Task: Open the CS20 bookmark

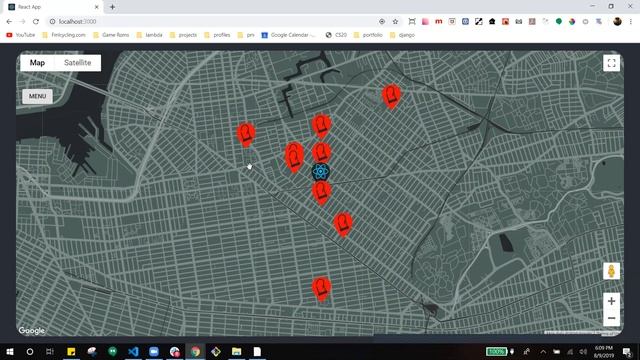Action: point(336,35)
